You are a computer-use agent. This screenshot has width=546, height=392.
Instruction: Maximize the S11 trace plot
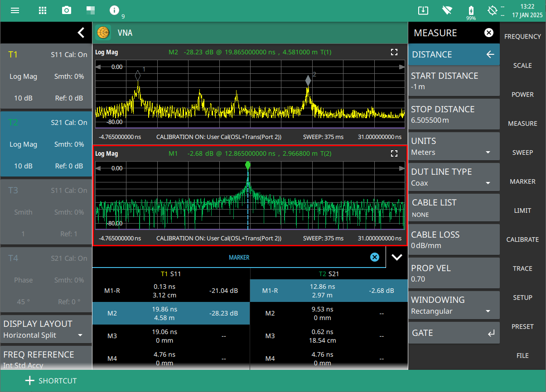click(x=394, y=52)
